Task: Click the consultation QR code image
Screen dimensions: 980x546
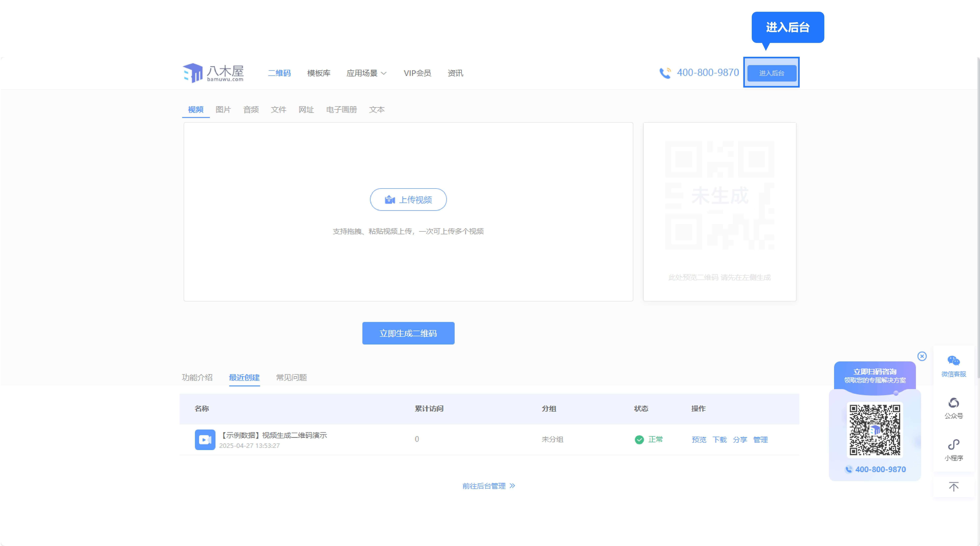Action: click(x=875, y=430)
